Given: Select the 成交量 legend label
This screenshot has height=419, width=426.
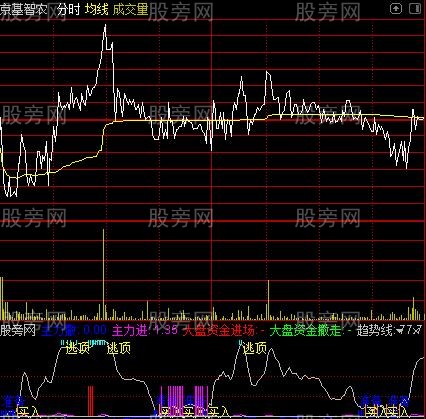Looking at the screenshot, I should coord(130,10).
